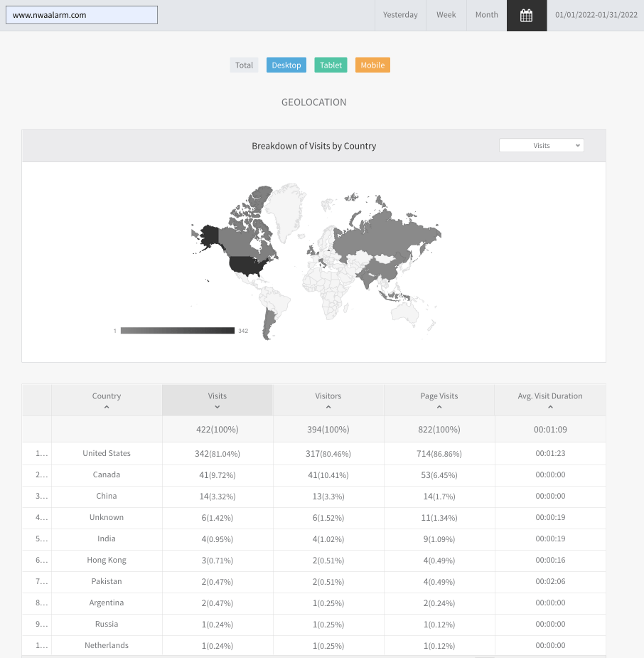The height and width of the screenshot is (658, 644).
Task: Toggle the Mobile device filter
Action: pos(372,65)
